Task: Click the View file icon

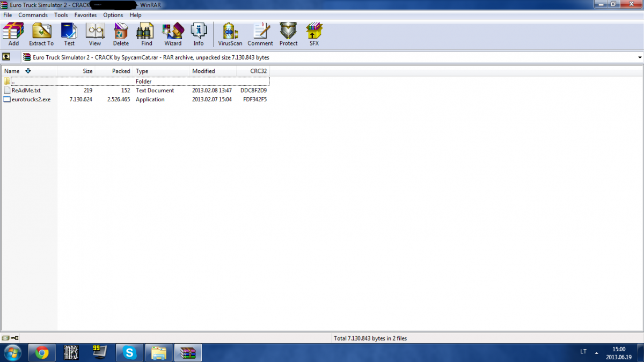Action: click(x=95, y=34)
